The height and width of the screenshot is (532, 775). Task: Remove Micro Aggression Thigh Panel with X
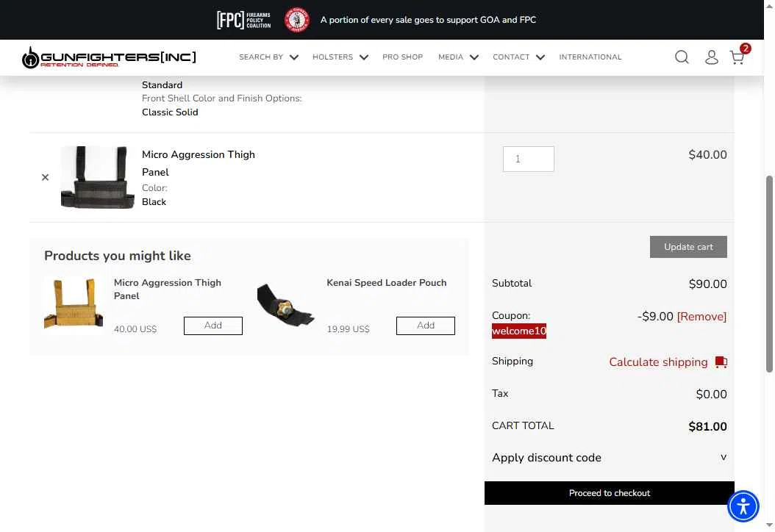[45, 177]
